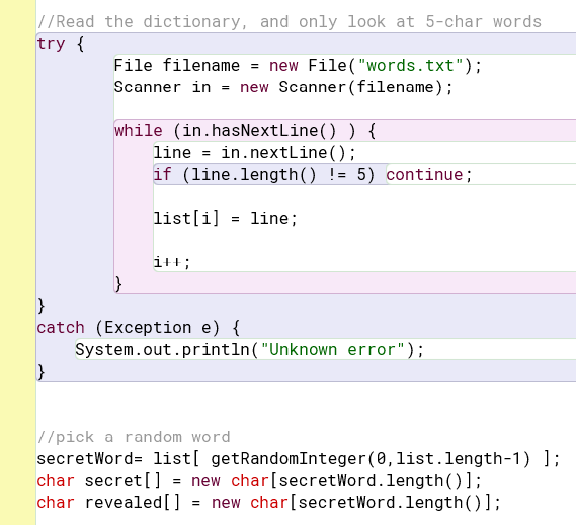Place cursor on 'char secret[]' declaration
Viewport: 576px width, 525px height.
pyautogui.click(x=99, y=481)
